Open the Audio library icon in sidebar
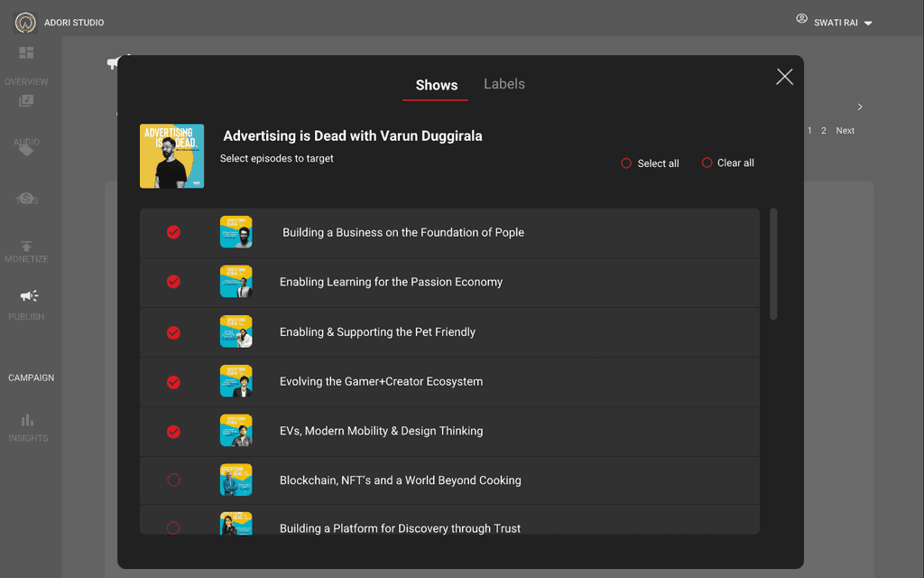The width and height of the screenshot is (924, 578). pyautogui.click(x=26, y=101)
